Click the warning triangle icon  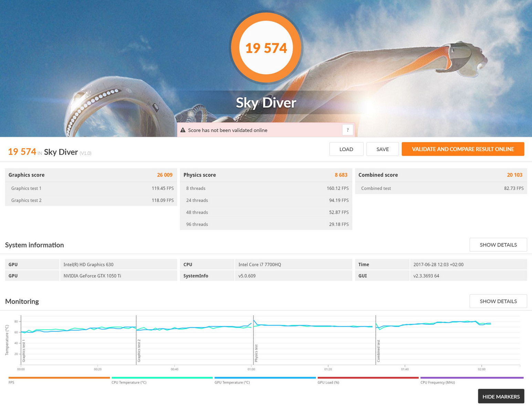pyautogui.click(x=183, y=130)
